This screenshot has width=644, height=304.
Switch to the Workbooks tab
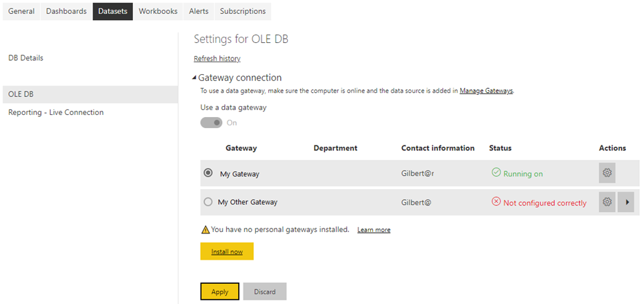(158, 12)
